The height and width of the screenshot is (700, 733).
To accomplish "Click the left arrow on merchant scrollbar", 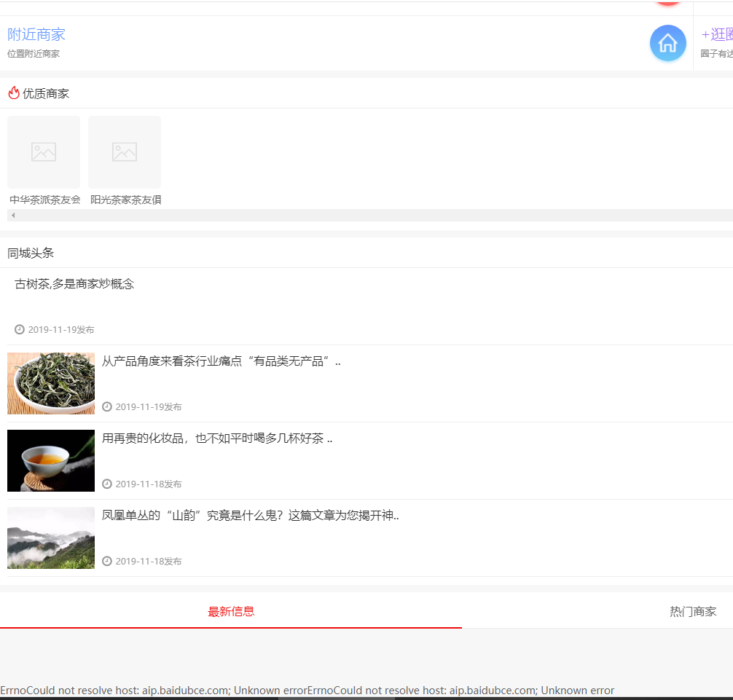I will [x=13, y=215].
